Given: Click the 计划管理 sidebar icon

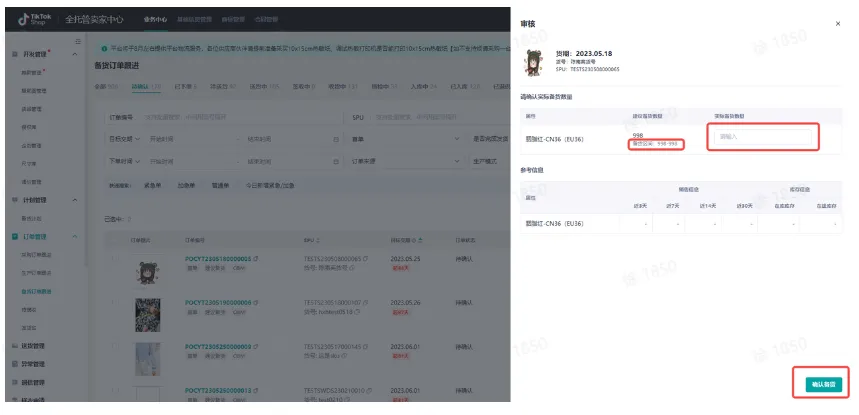Looking at the screenshot, I should [x=15, y=200].
